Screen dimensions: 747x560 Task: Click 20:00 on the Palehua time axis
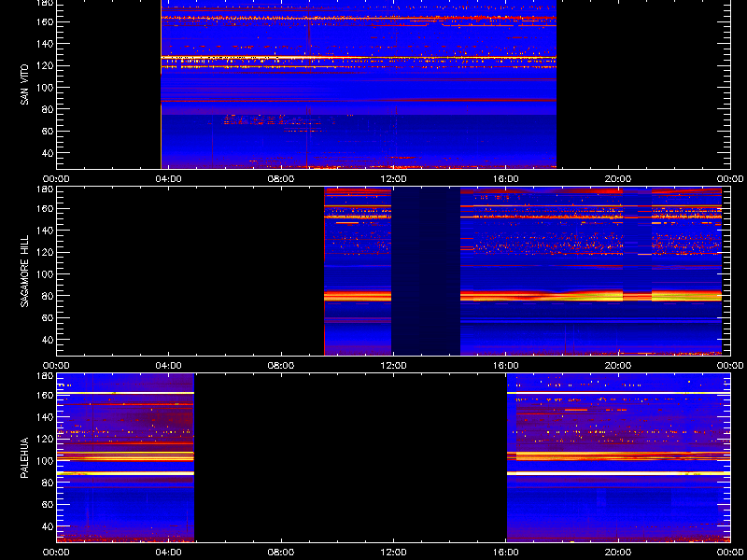(618, 553)
